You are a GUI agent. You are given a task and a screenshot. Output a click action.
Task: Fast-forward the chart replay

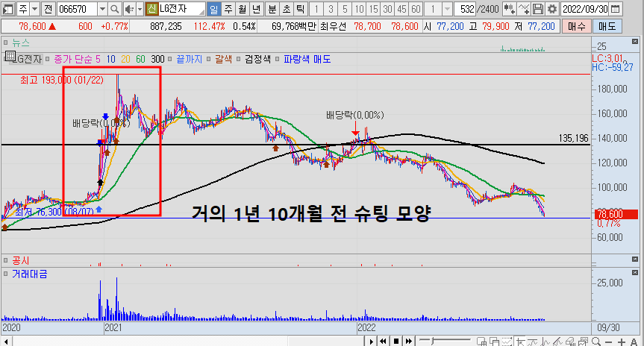pyautogui.click(x=409, y=342)
